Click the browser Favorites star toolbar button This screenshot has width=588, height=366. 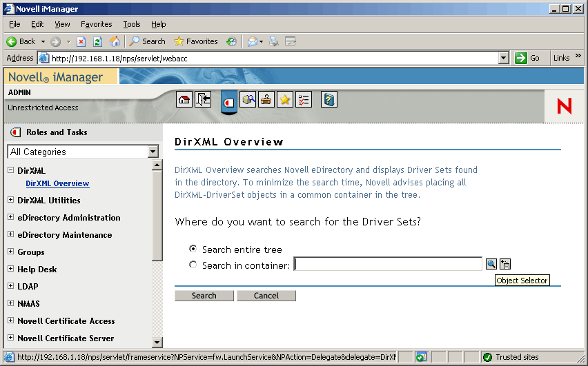196,41
